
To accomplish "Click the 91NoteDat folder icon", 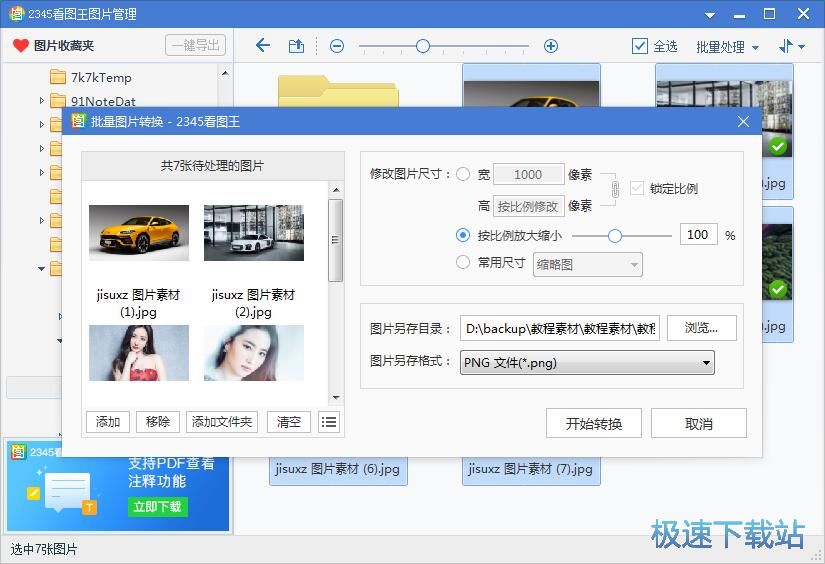I will tap(58, 100).
